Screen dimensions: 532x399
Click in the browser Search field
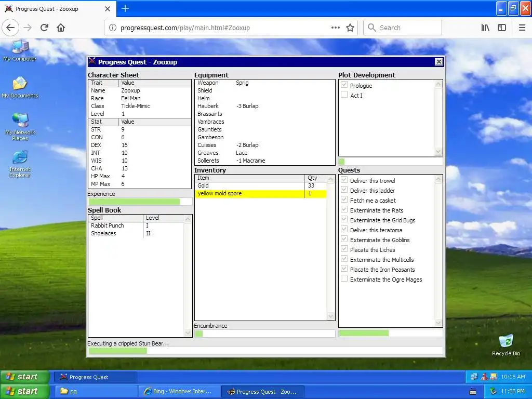pyautogui.click(x=403, y=28)
